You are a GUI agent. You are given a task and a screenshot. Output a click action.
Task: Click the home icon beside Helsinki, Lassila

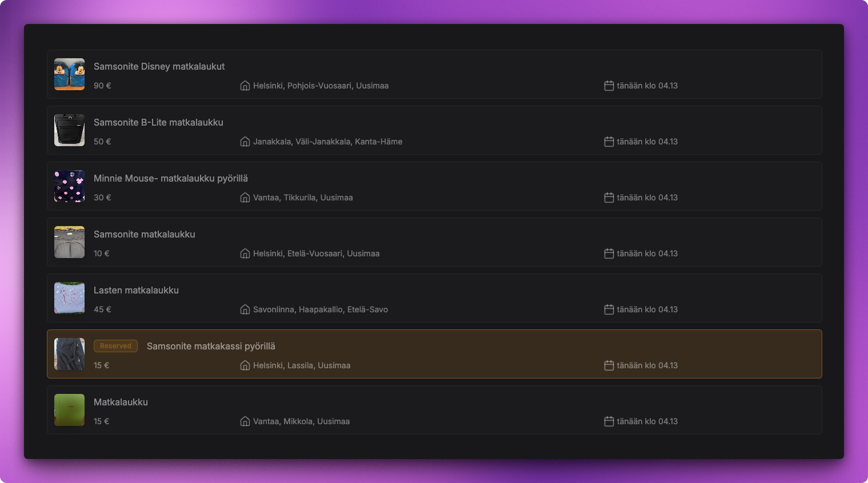[x=245, y=365]
